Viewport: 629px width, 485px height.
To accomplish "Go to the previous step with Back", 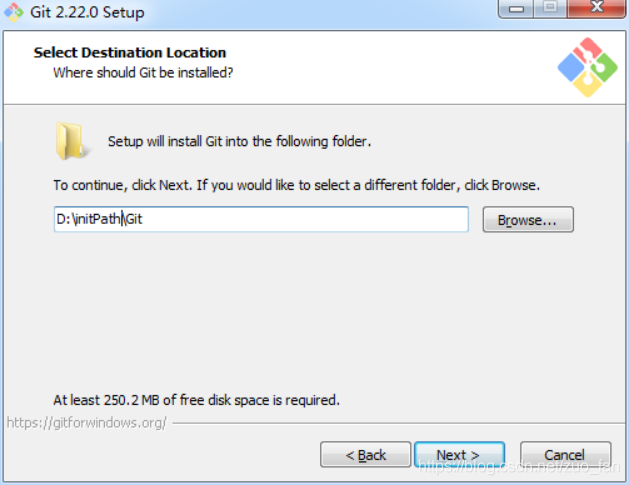I will 365,455.
